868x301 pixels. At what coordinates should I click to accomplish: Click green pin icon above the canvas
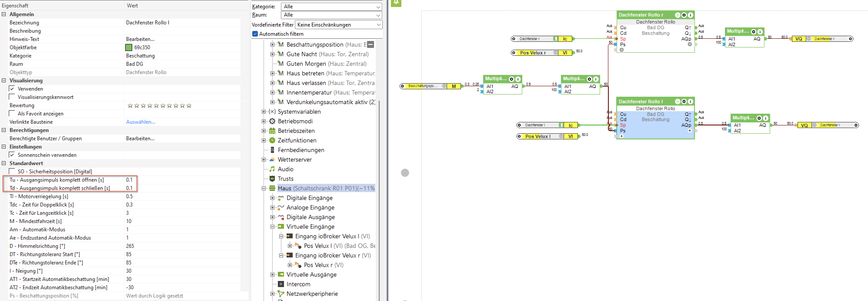[396, 3]
